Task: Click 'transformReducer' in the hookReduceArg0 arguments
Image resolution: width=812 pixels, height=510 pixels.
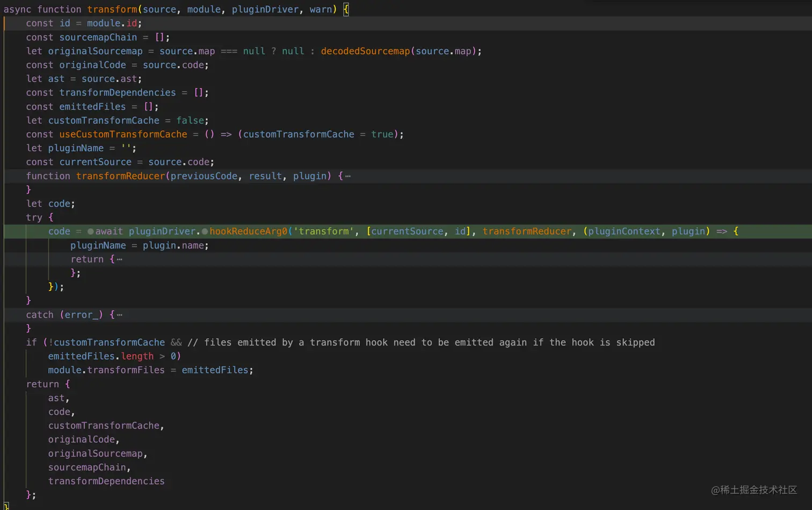Action: click(527, 231)
